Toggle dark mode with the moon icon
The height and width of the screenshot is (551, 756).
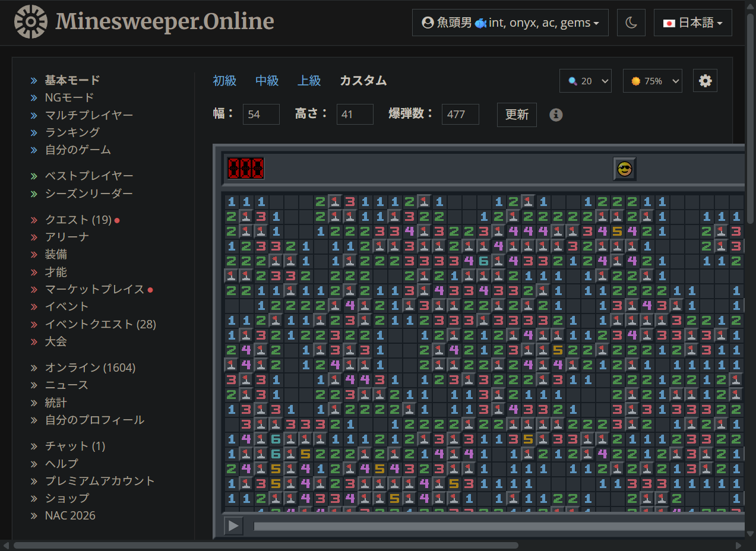(631, 23)
